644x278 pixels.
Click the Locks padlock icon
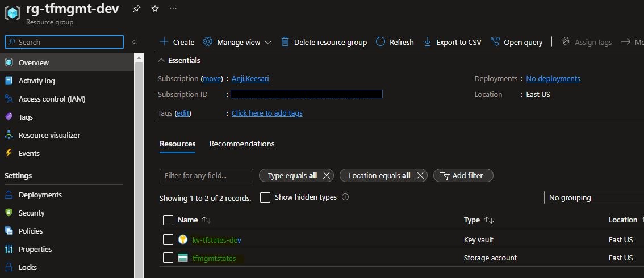point(9,267)
